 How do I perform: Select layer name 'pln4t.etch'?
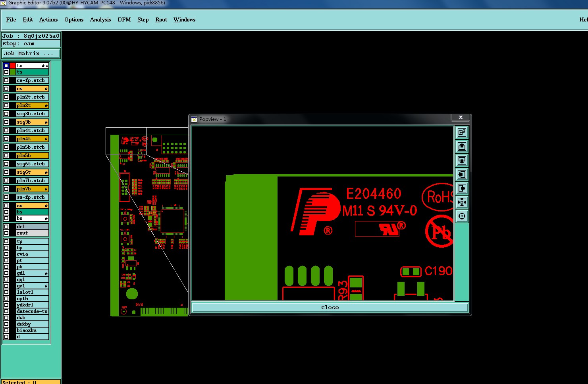pyautogui.click(x=33, y=130)
